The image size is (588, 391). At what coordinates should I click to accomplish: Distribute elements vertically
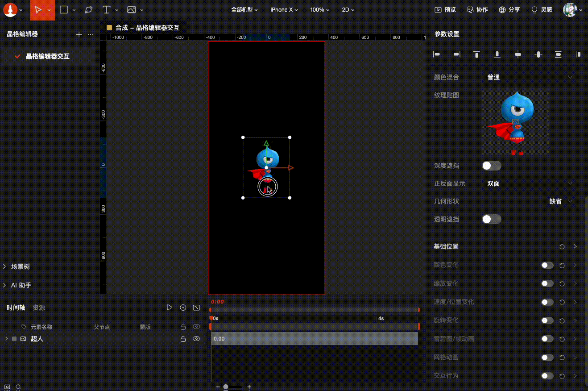click(558, 54)
